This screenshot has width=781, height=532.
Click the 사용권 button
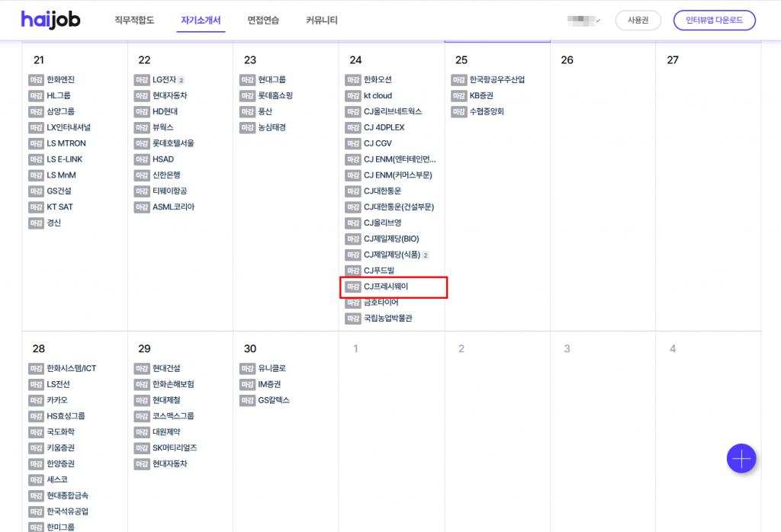(x=638, y=21)
